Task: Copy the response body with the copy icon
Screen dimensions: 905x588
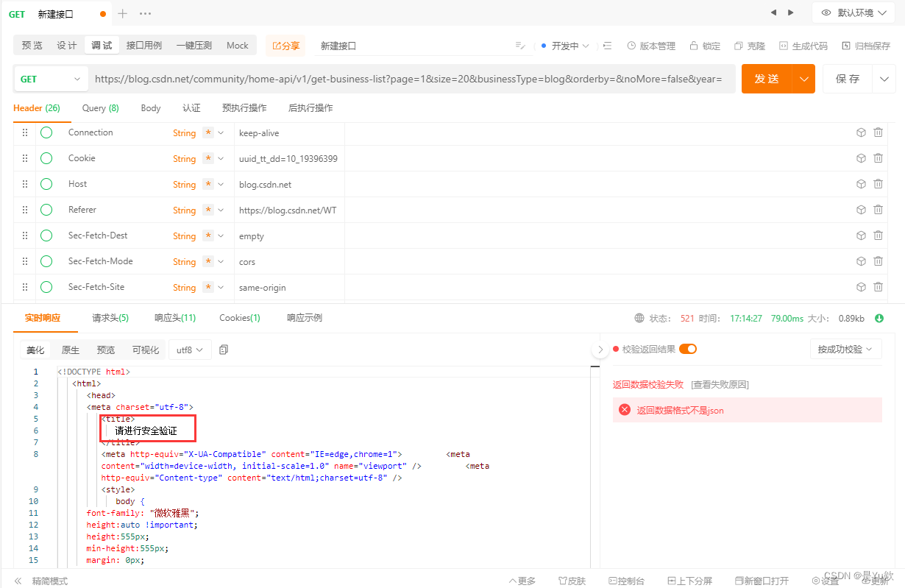Action: (x=224, y=350)
